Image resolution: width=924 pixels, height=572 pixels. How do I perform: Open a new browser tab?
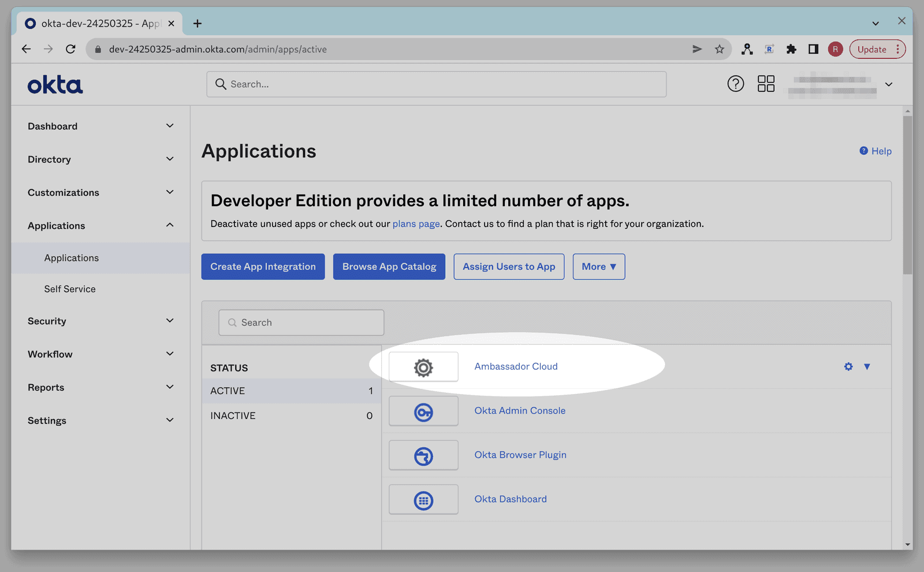pyautogui.click(x=198, y=23)
